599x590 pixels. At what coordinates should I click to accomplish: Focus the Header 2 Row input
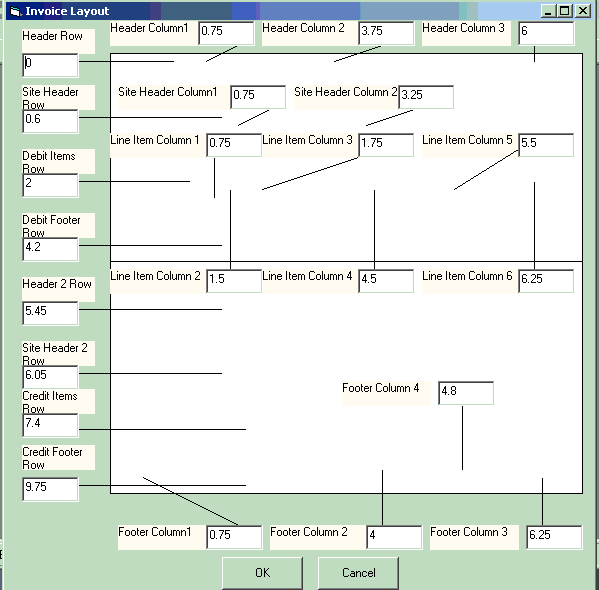pyautogui.click(x=50, y=313)
